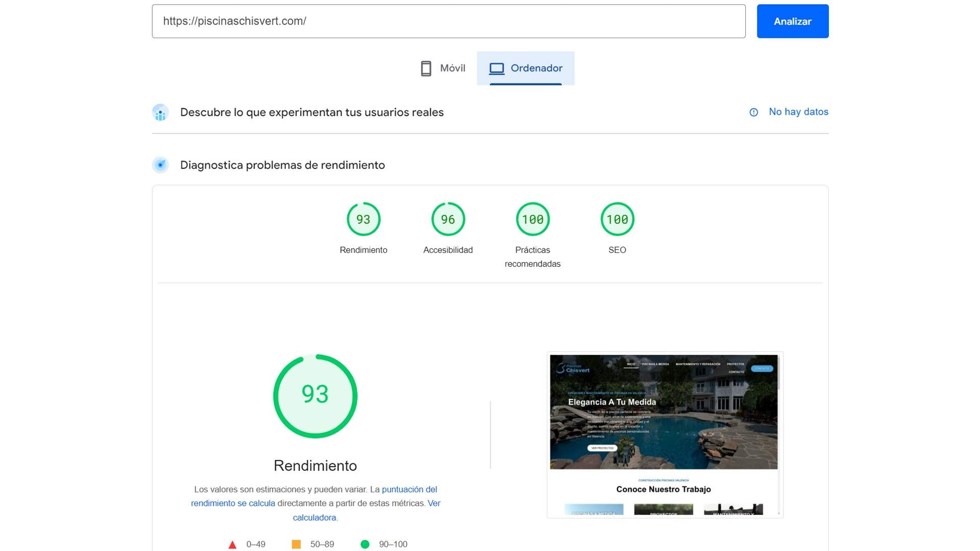Switch to the Móvil tab
The width and height of the screenshot is (980, 551).
click(443, 68)
